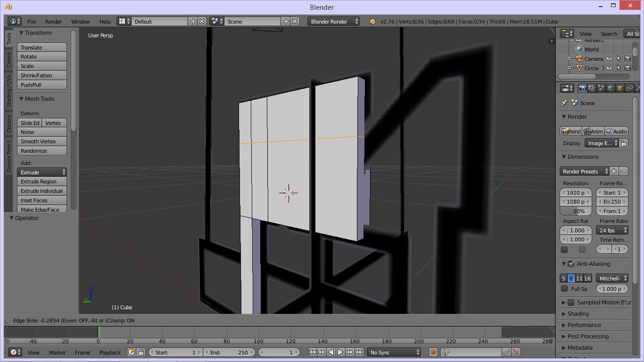Viewport: 644px width, 362px height.
Task: Click the insert keyframes key icon
Action: (506, 352)
